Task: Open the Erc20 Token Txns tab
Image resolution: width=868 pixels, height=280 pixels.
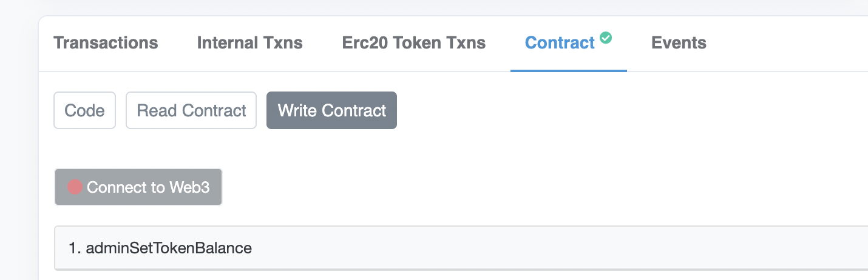Action: click(414, 43)
